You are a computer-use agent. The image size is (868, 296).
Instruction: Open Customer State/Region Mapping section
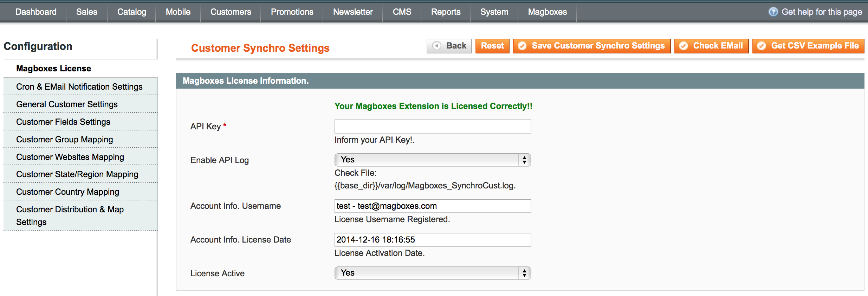point(80,174)
